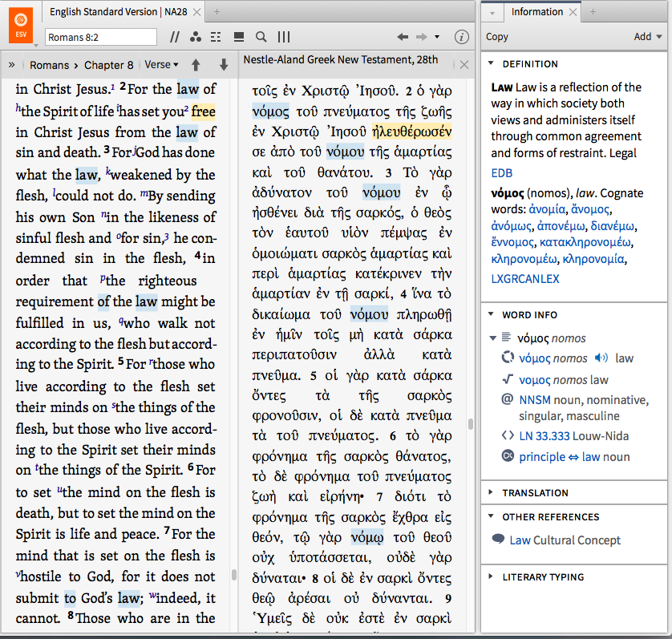Open the ESV cover dropdown arrow

36,45
